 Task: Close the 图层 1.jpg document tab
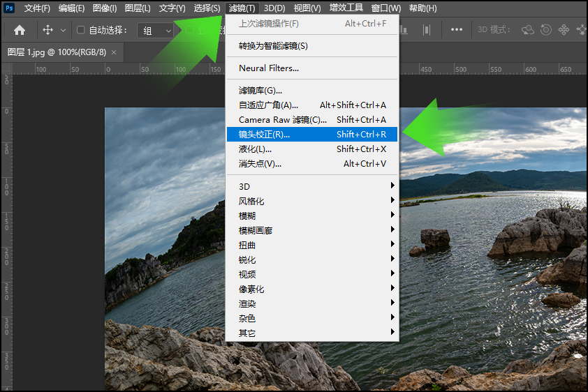tap(114, 52)
